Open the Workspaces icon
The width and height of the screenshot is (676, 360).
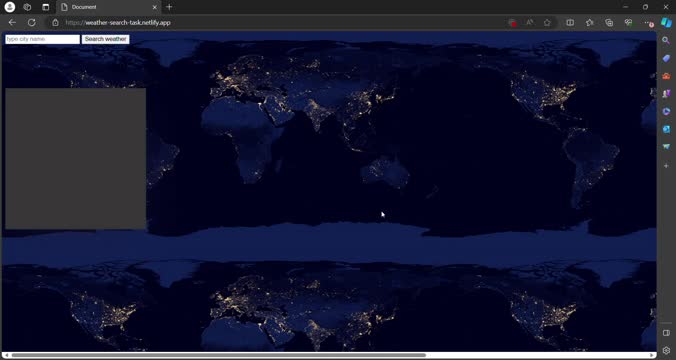[27, 7]
